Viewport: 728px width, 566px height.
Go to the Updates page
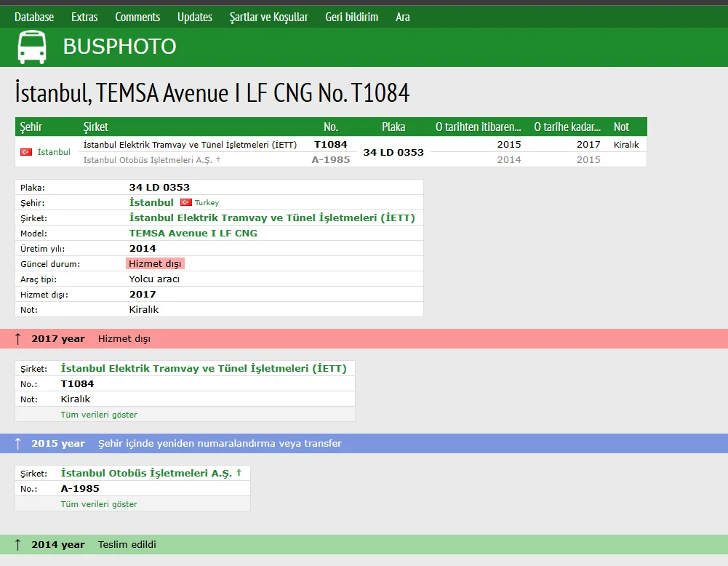(195, 17)
